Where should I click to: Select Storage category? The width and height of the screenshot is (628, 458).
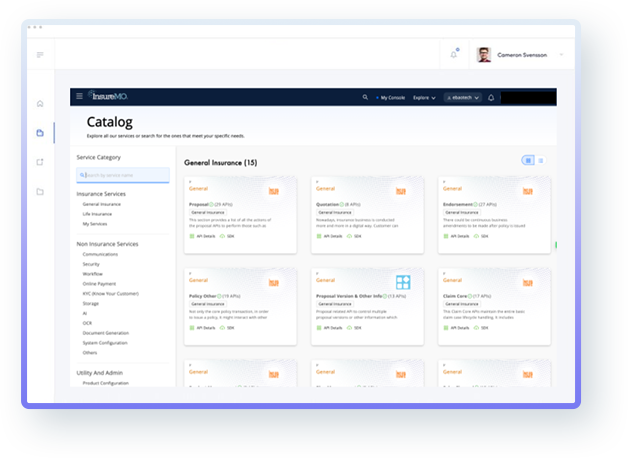(x=91, y=303)
